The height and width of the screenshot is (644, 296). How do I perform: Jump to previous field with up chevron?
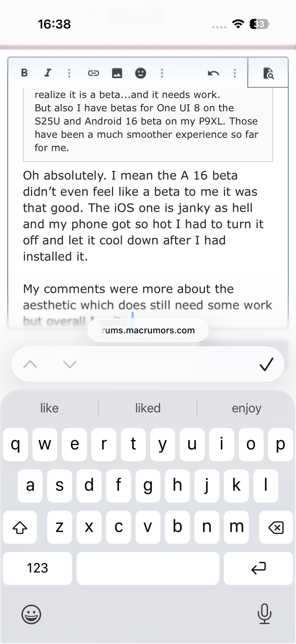tap(30, 364)
